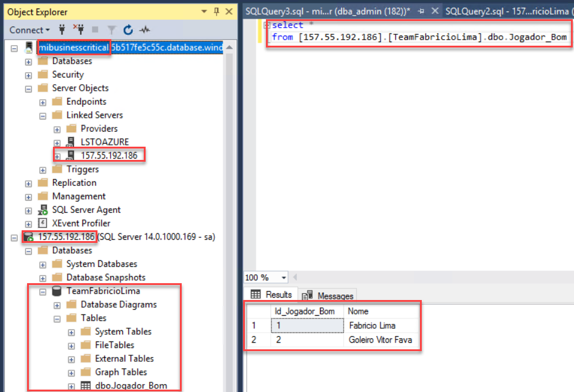Toggle auto-hide pin on Object Explorer panel
This screenshot has height=392, width=574.
[217, 11]
